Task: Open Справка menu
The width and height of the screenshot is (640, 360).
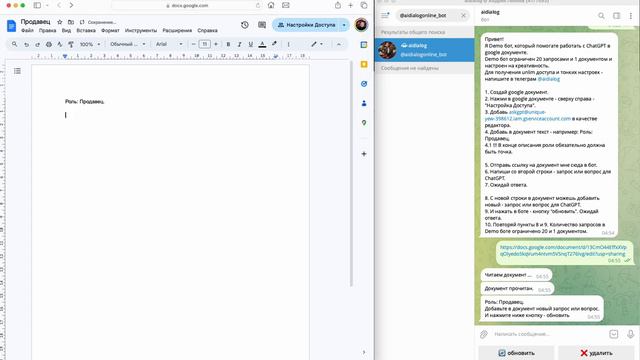Action: pyautogui.click(x=207, y=31)
